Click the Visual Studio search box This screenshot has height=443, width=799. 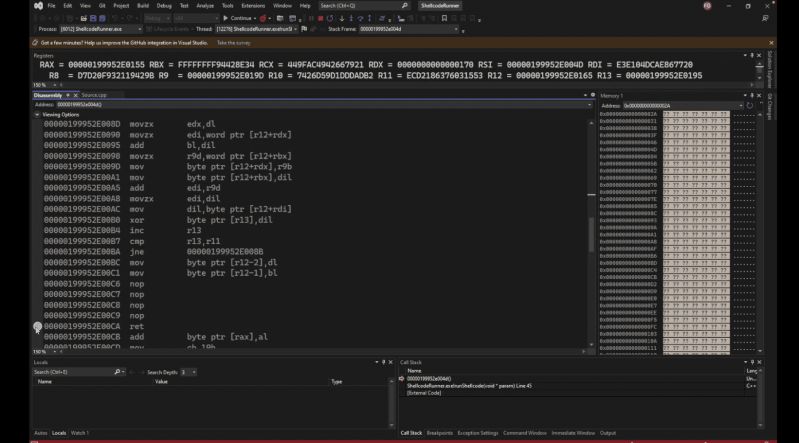tap(364, 6)
